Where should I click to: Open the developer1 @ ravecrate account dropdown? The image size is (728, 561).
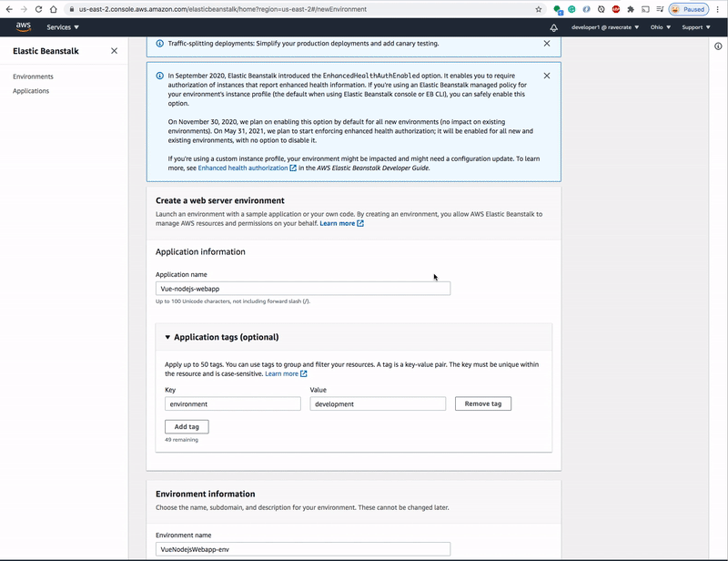click(605, 27)
